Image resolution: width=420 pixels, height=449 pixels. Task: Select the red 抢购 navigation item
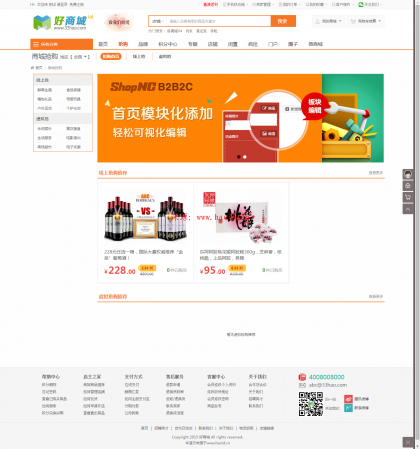pos(123,44)
